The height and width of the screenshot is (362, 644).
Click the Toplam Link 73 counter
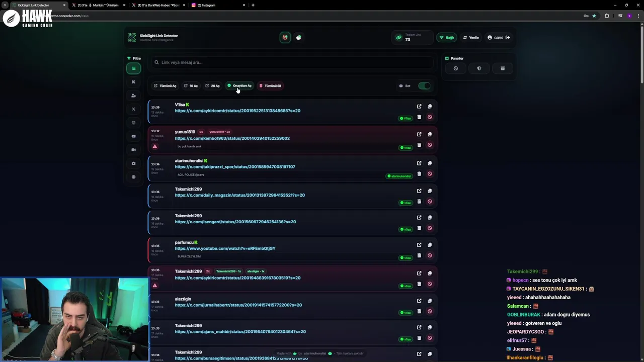[412, 38]
